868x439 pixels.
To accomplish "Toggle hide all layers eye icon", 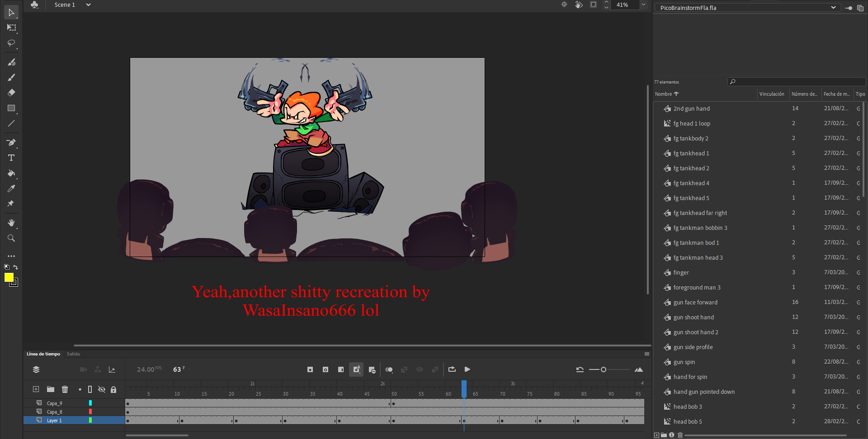I will coord(102,389).
